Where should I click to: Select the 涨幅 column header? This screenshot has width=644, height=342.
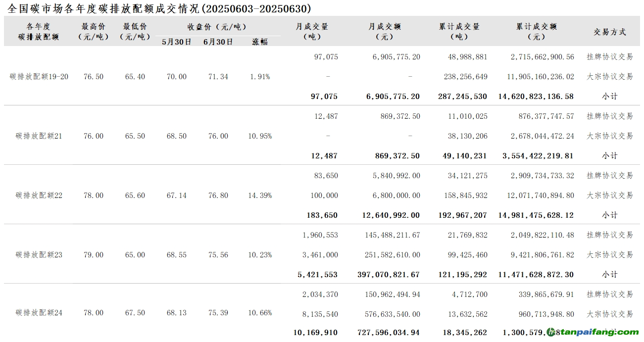260,42
